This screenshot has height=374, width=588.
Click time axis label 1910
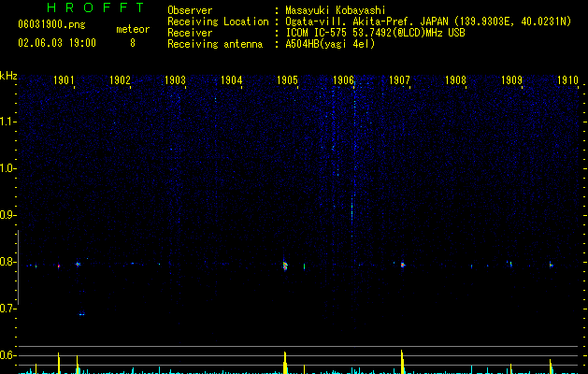pyautogui.click(x=567, y=80)
